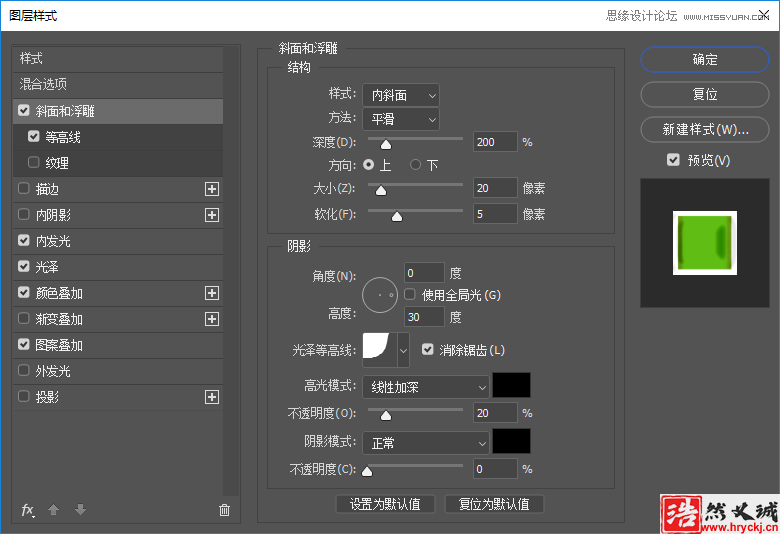Toggle 消除锯齿 checkbox
The image size is (780, 534).
[428, 350]
